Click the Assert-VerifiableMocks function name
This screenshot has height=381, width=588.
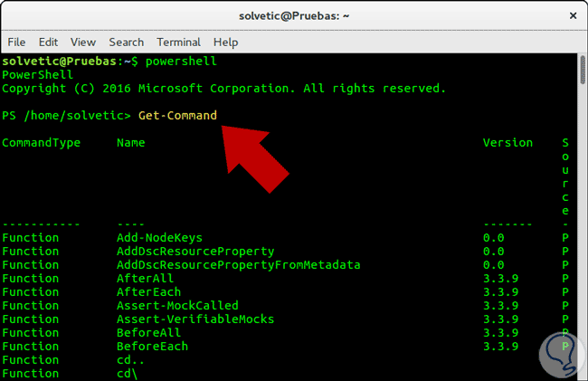(195, 319)
